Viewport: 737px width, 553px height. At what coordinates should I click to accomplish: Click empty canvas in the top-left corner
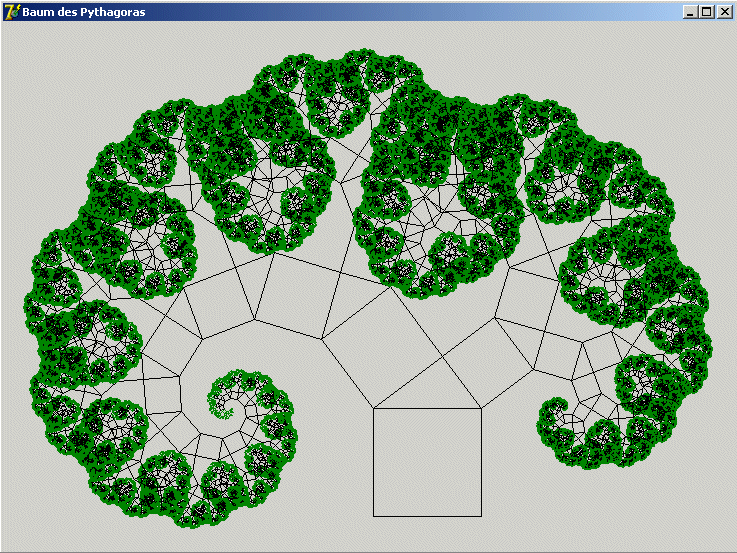(40, 60)
